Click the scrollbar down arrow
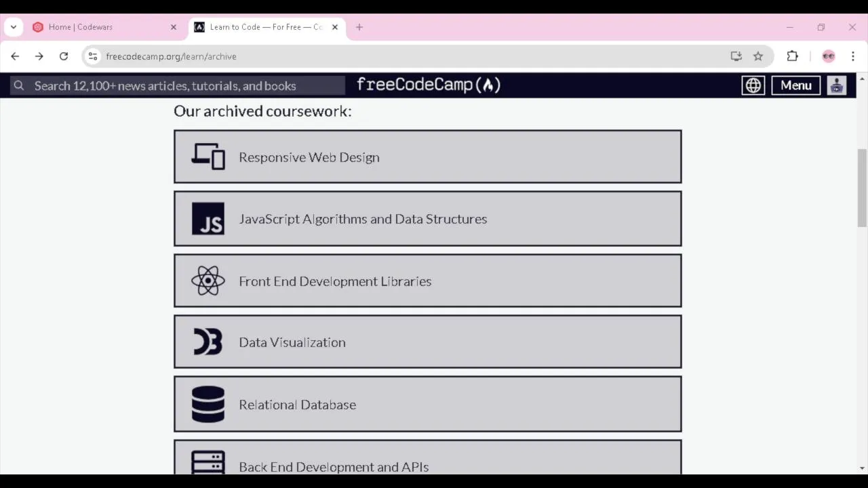The image size is (868, 488). point(862,468)
